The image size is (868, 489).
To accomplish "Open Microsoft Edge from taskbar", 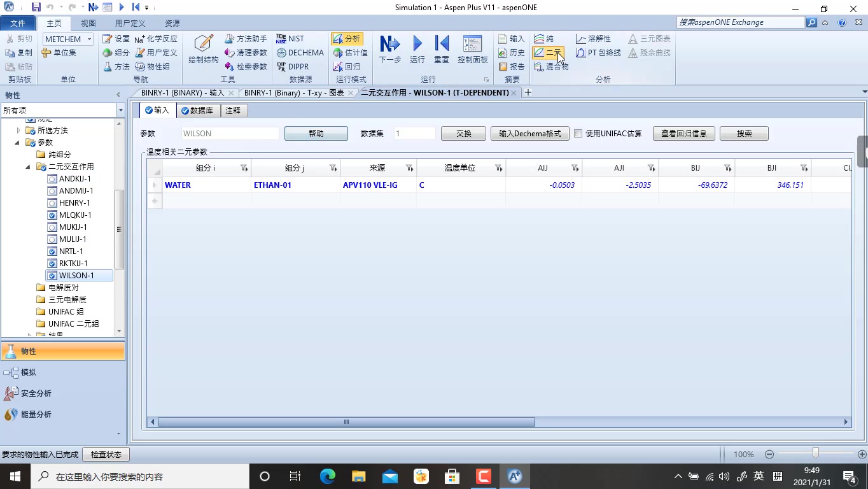I will tap(327, 476).
